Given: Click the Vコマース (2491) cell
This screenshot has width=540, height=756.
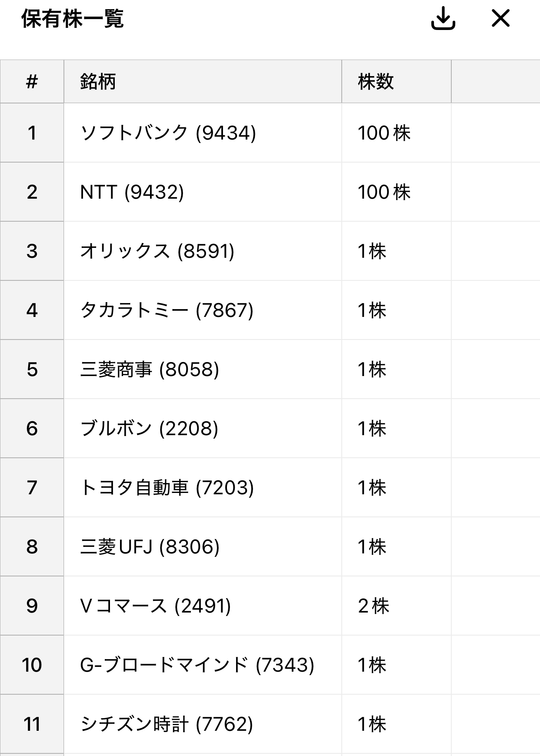Looking at the screenshot, I should 203,606.
